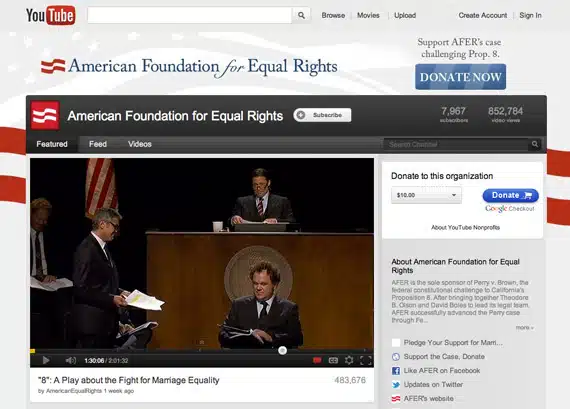This screenshot has height=409, width=570.
Task: Click the search magnifier button
Action: (x=301, y=15)
